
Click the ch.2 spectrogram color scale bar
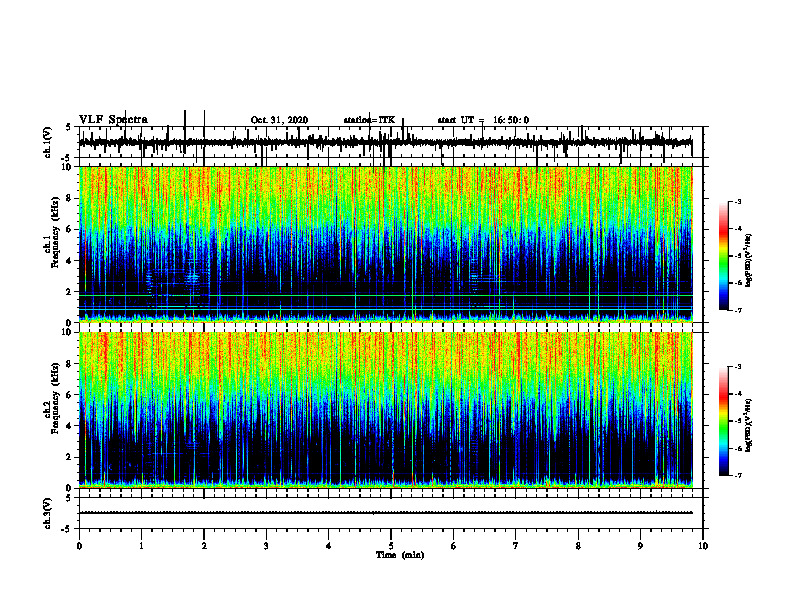tap(724, 421)
